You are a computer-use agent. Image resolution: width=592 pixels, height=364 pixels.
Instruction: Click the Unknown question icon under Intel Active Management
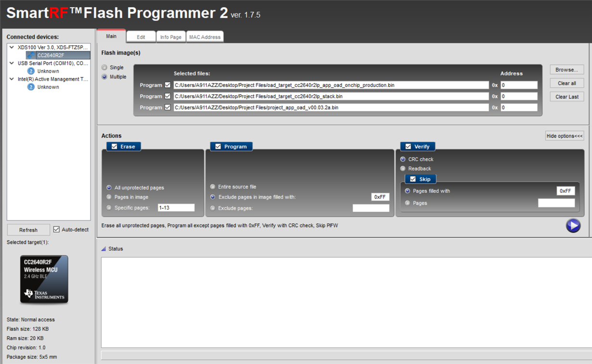pos(31,87)
